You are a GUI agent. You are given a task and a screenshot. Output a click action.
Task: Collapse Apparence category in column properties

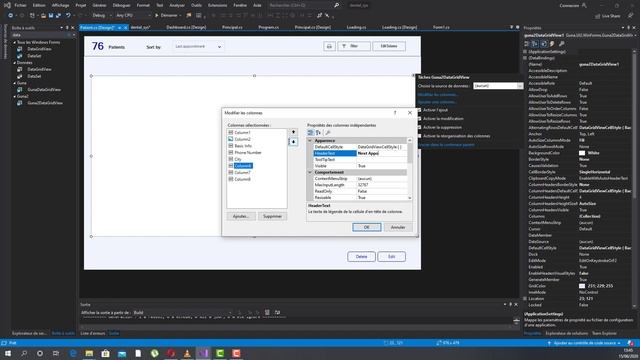310,140
